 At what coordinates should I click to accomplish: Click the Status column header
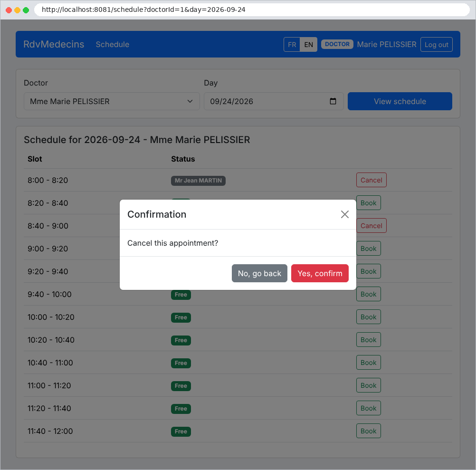[x=183, y=159]
